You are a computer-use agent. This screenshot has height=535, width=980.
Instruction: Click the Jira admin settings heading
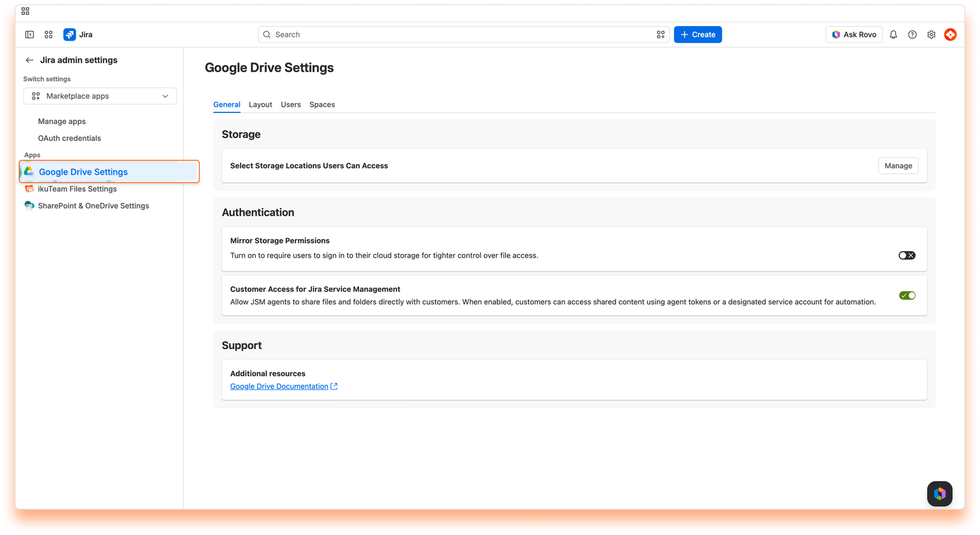79,60
